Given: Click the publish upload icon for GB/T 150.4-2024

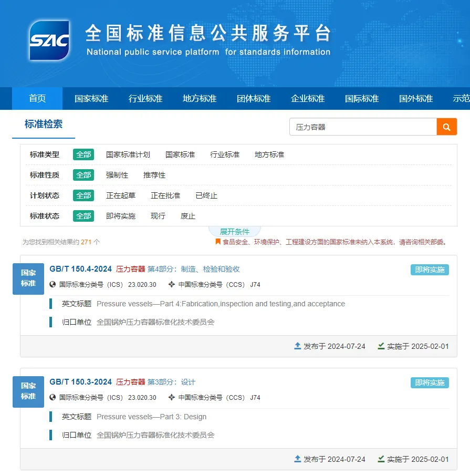Looking at the screenshot, I should coord(298,346).
